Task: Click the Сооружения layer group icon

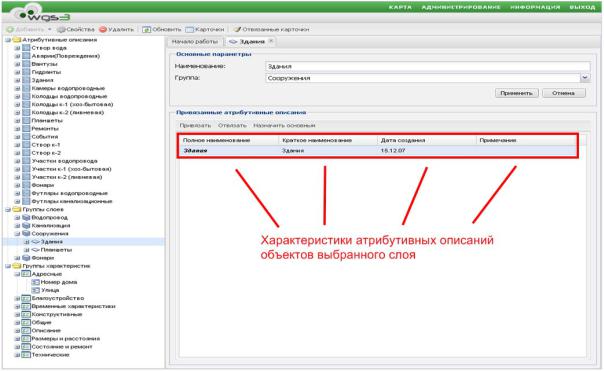Action: 26,234
